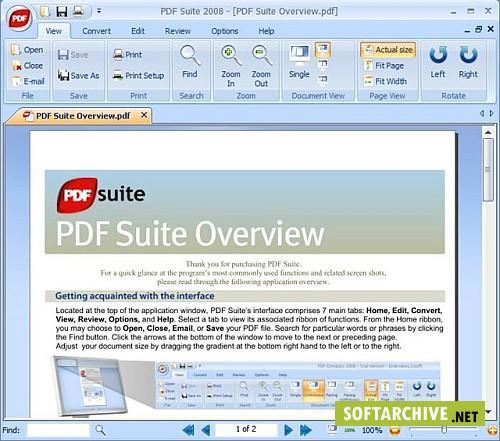Screen dimensions: 500x441
Task: Go to the Options ribbon tab
Action: pos(224,31)
